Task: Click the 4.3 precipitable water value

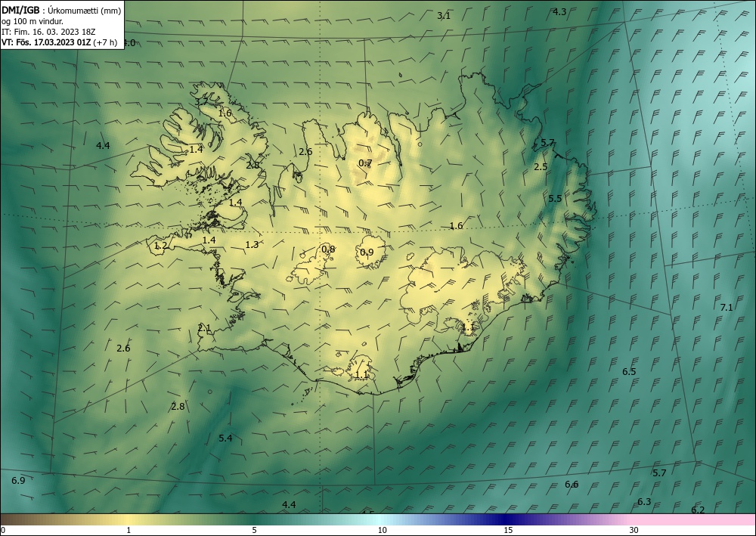Action: pyautogui.click(x=559, y=12)
